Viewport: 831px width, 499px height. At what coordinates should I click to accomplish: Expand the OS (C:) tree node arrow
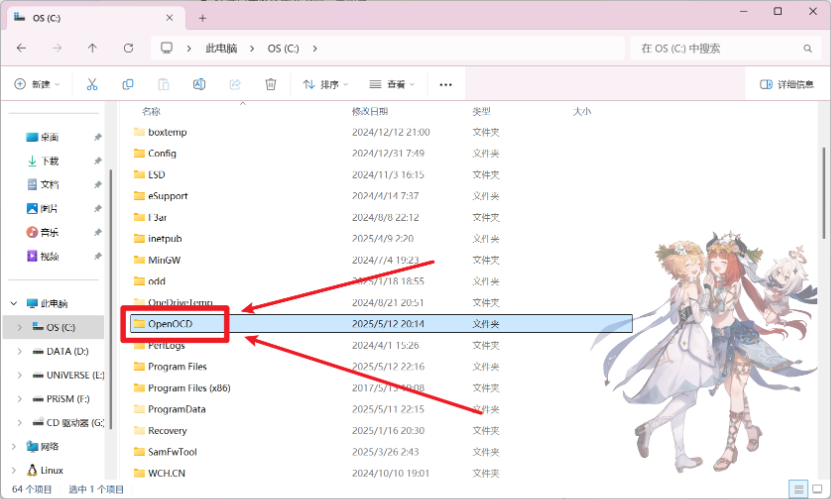[x=20, y=327]
